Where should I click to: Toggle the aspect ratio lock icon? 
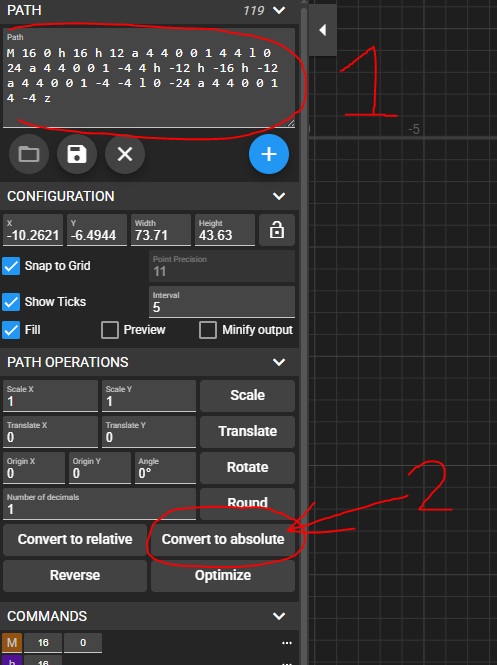[x=277, y=230]
